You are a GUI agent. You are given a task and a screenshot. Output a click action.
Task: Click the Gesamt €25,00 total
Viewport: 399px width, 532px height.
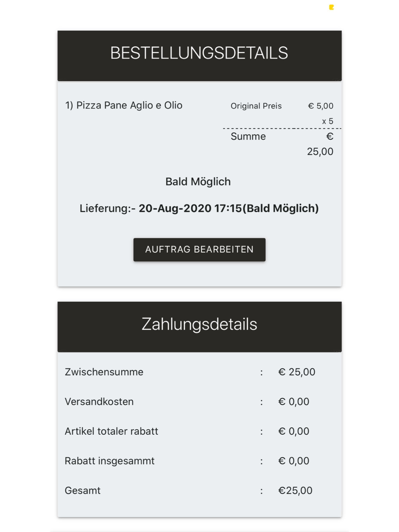[x=295, y=491]
